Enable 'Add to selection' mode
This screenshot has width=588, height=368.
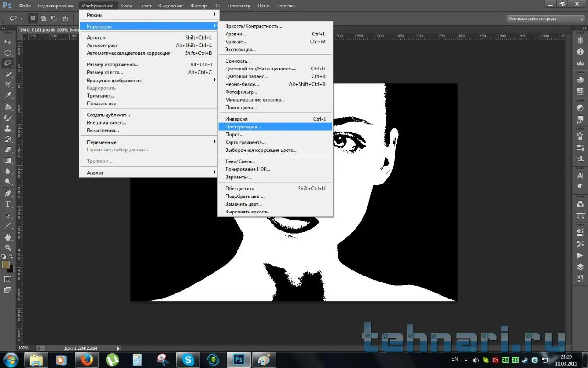(x=43, y=18)
